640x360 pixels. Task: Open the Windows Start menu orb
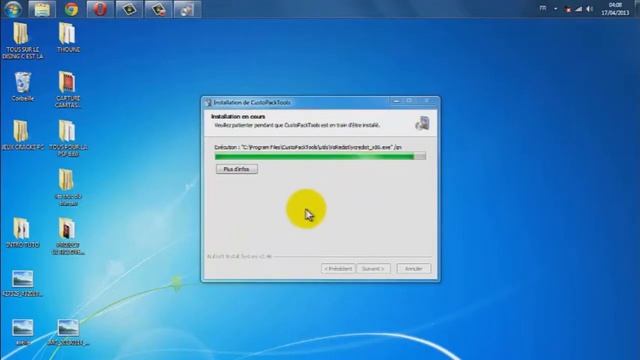(x=13, y=9)
